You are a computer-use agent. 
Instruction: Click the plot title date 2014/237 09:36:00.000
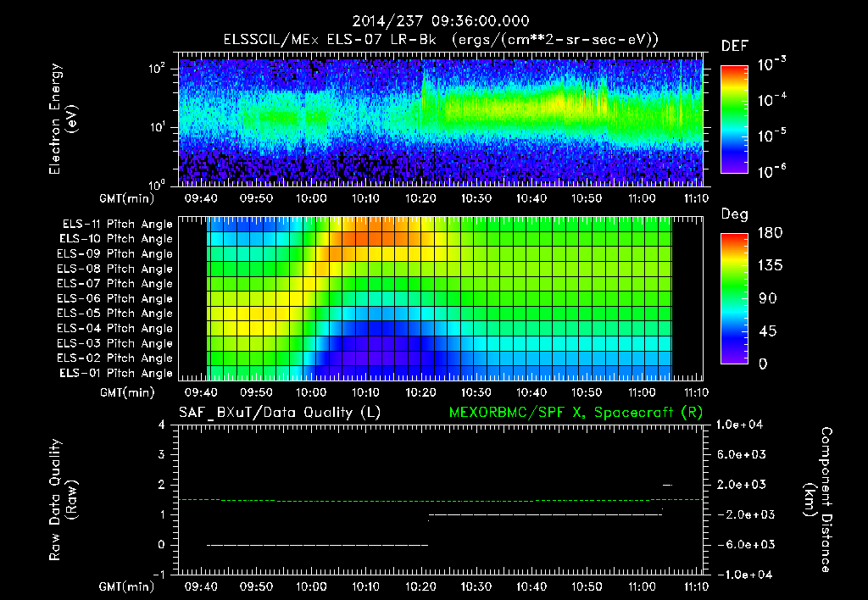[x=441, y=21]
